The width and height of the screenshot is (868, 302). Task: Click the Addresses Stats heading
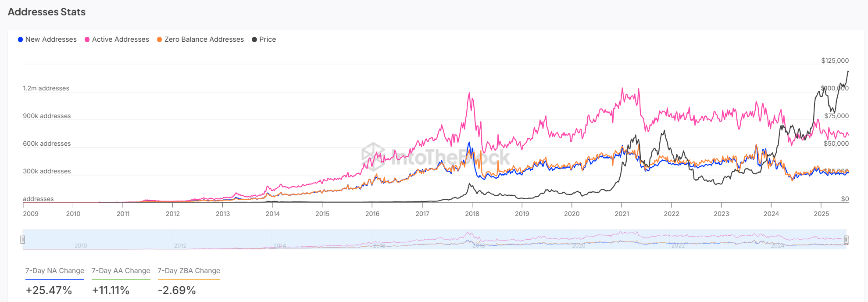(46, 12)
